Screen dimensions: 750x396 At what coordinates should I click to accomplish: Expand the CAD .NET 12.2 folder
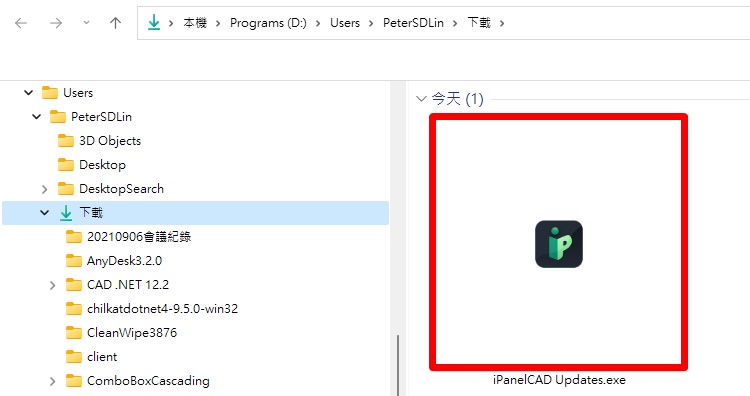[53, 285]
